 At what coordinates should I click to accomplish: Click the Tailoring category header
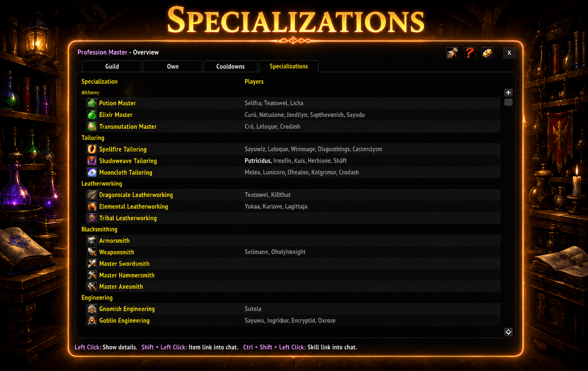pos(93,138)
